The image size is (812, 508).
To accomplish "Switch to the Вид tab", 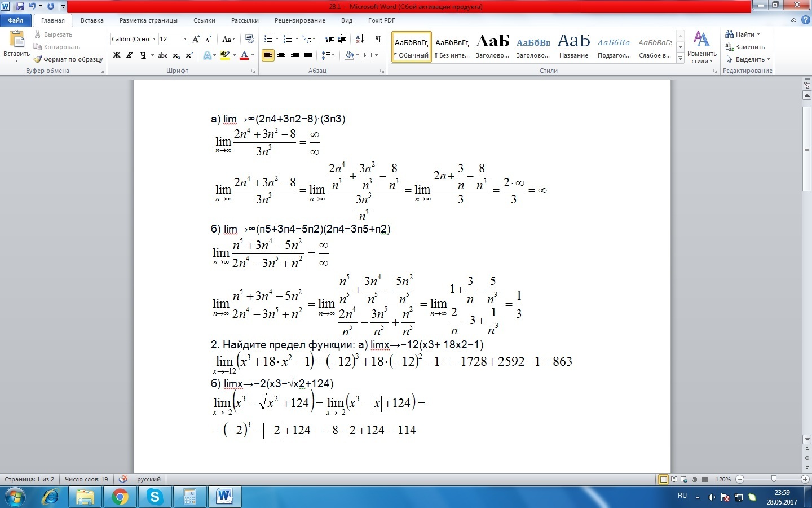I will click(x=347, y=20).
